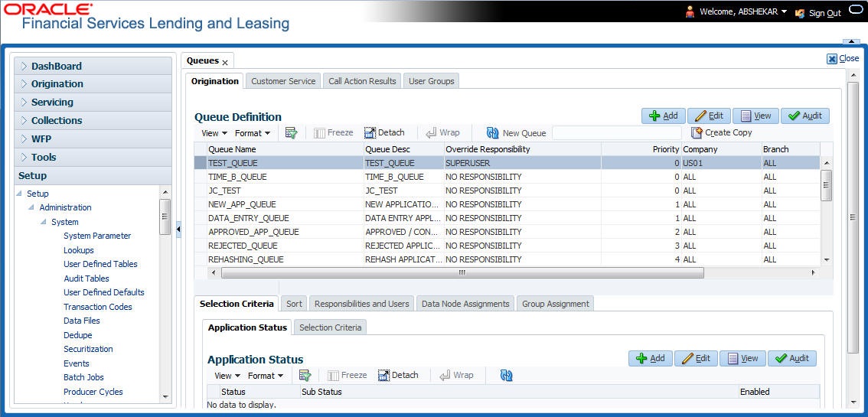Open the Format menu in Application Status

(x=265, y=376)
